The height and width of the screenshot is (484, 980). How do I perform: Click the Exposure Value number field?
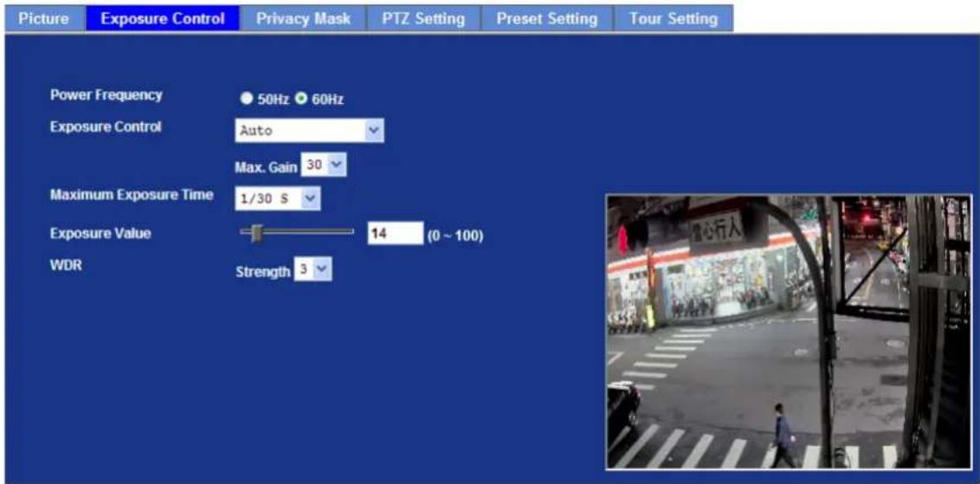coord(395,233)
